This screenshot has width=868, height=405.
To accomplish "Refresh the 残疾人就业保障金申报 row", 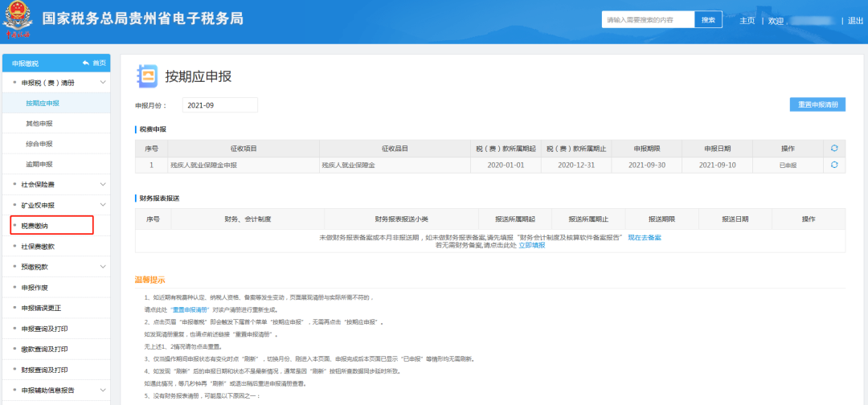I will point(834,165).
